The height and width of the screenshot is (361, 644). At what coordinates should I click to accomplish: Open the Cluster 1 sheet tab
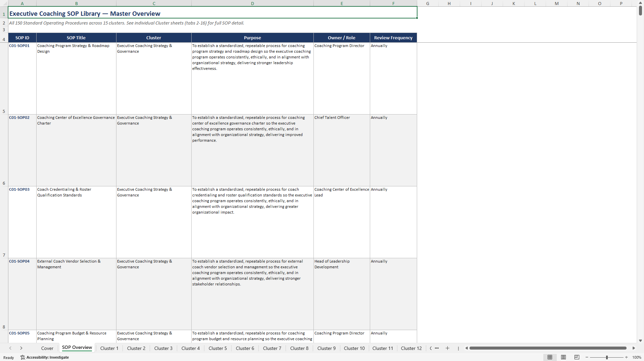(109, 348)
